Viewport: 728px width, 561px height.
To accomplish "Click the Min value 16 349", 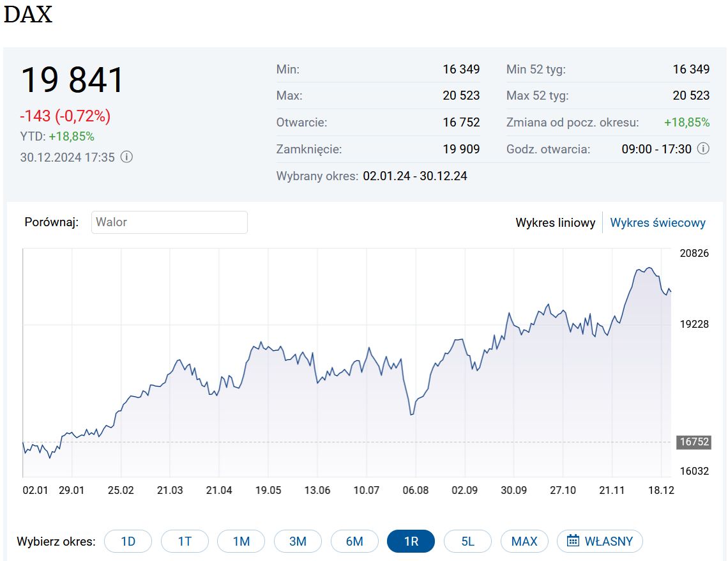I will (461, 69).
